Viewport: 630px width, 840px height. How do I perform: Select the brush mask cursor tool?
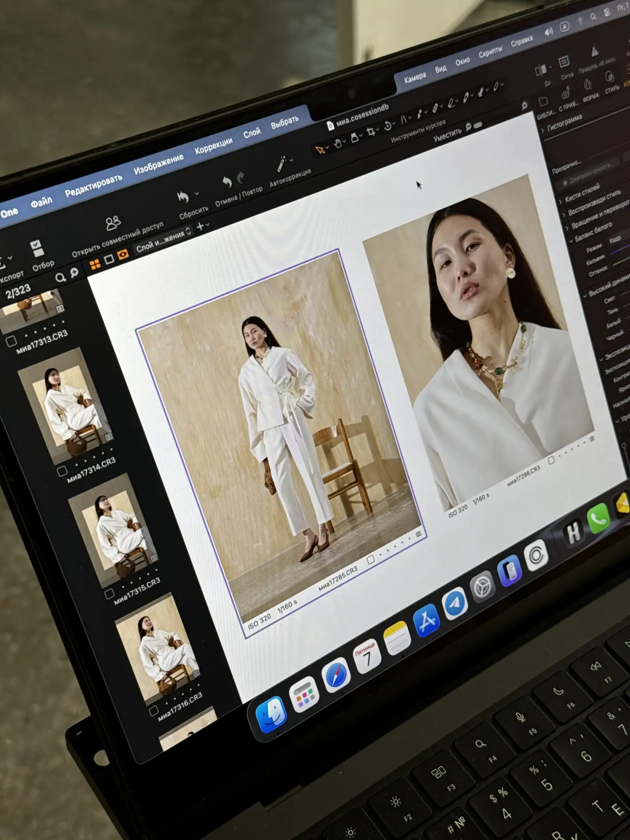tap(420, 113)
